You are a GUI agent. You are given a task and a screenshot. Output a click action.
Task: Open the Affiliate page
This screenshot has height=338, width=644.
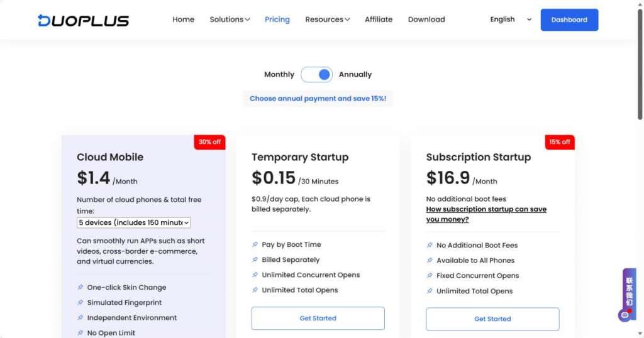[x=379, y=19]
